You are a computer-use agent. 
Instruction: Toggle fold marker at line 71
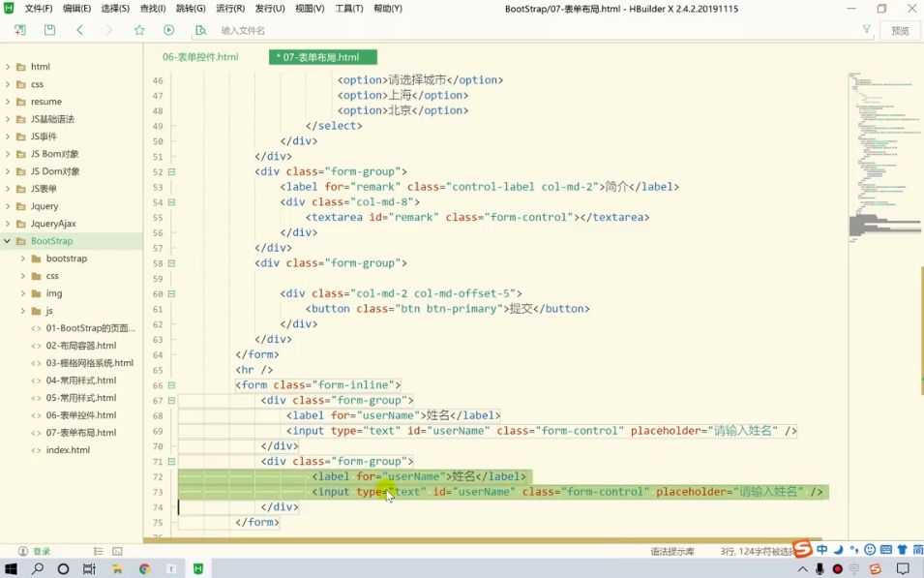pyautogui.click(x=171, y=462)
